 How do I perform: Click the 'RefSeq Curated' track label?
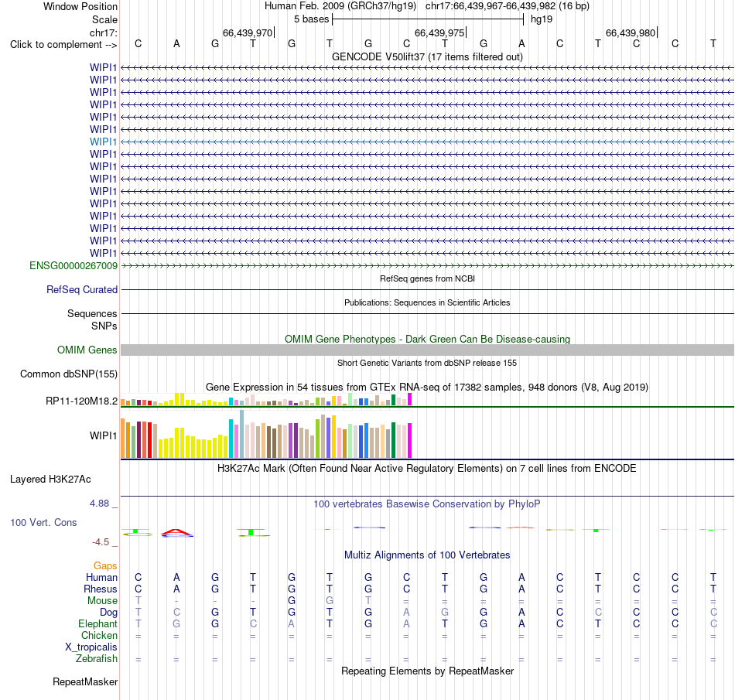coord(81,289)
